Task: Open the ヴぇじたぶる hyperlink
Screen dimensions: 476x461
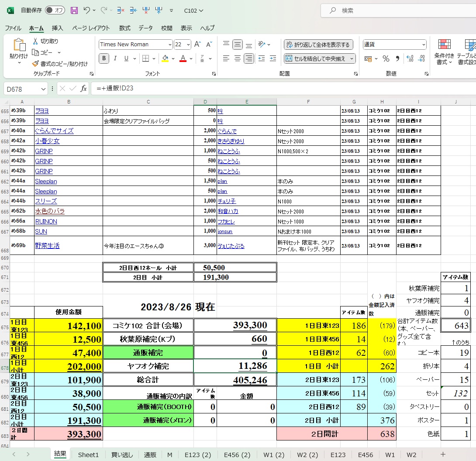Action: (x=231, y=246)
